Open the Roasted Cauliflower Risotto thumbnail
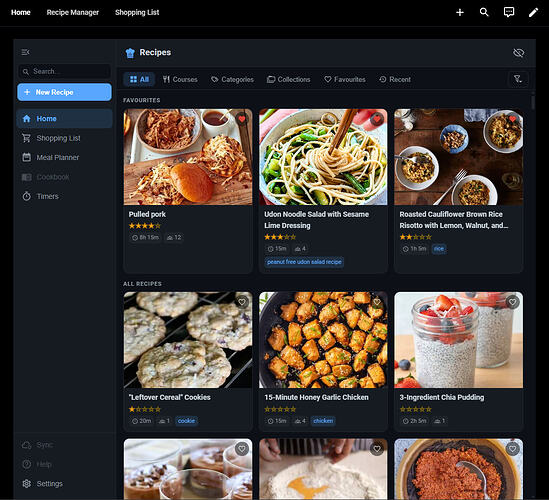 [x=459, y=157]
